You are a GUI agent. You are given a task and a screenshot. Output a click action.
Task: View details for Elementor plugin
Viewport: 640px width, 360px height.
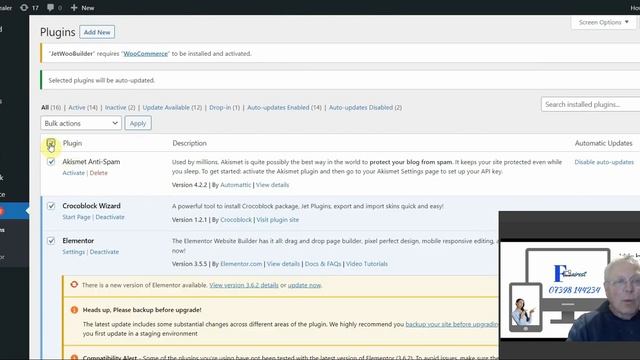[283, 264]
